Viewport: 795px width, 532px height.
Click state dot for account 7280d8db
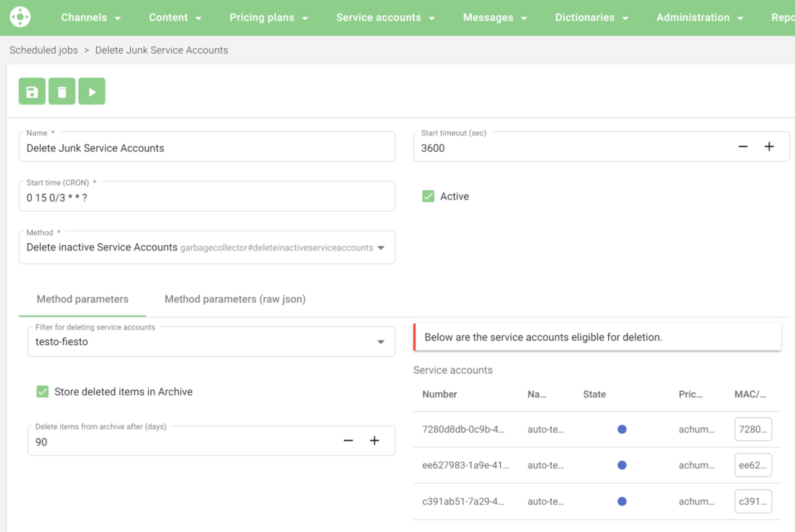click(x=622, y=429)
